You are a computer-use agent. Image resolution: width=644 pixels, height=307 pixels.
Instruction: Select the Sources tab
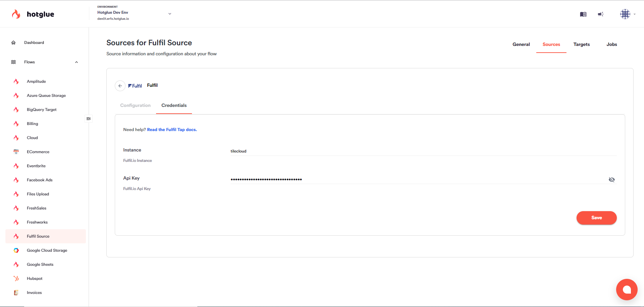pyautogui.click(x=551, y=44)
